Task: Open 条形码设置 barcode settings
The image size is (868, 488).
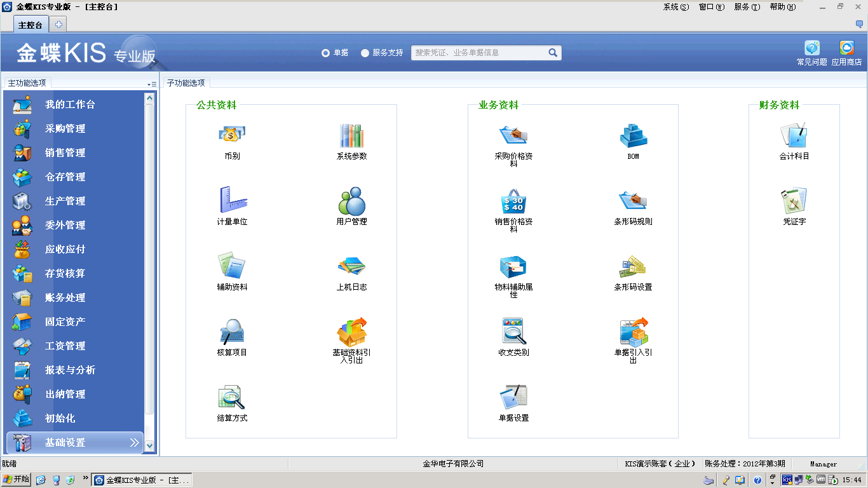Action: (x=633, y=267)
